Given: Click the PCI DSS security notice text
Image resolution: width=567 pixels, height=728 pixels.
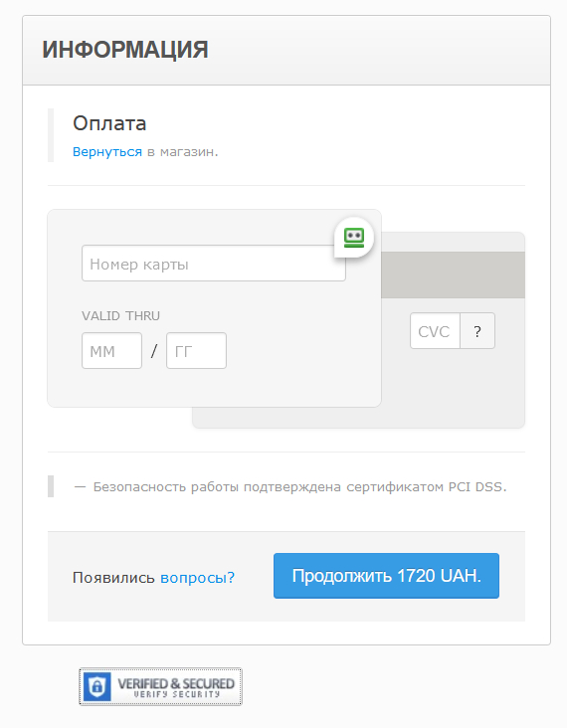Looking at the screenshot, I should [x=300, y=487].
